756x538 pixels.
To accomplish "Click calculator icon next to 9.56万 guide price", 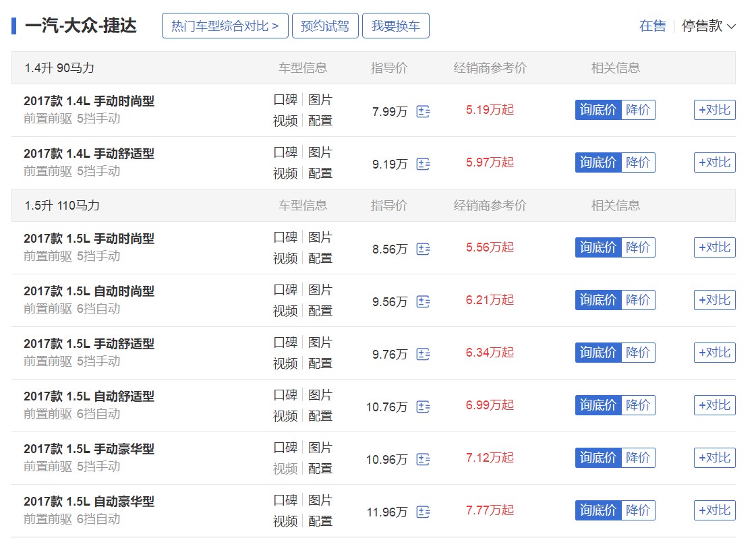I will pyautogui.click(x=424, y=301).
